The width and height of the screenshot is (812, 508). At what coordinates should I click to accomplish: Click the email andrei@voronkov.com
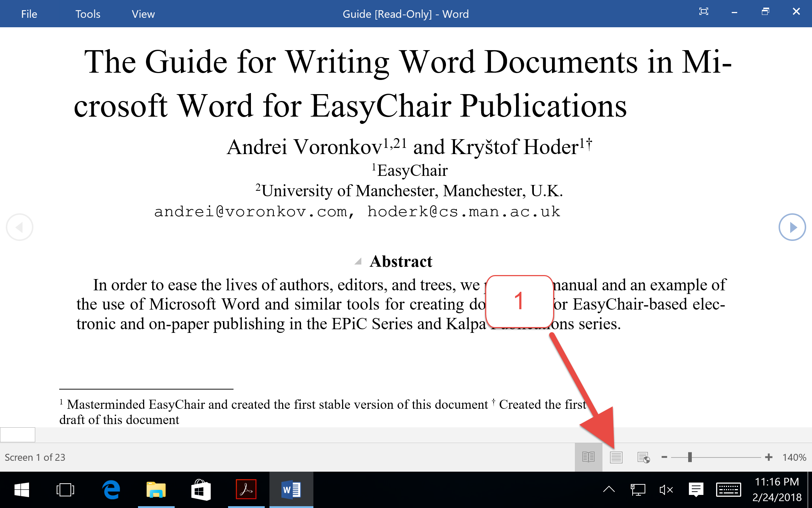click(251, 211)
